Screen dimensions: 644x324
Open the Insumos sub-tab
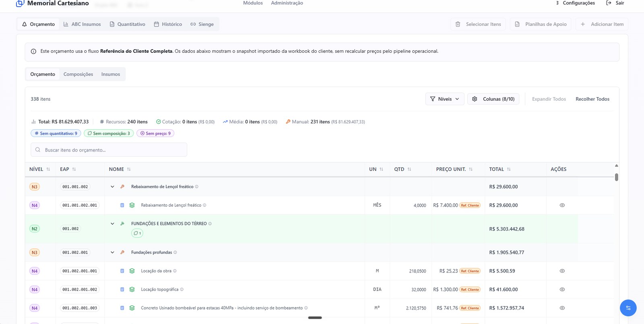[111, 74]
